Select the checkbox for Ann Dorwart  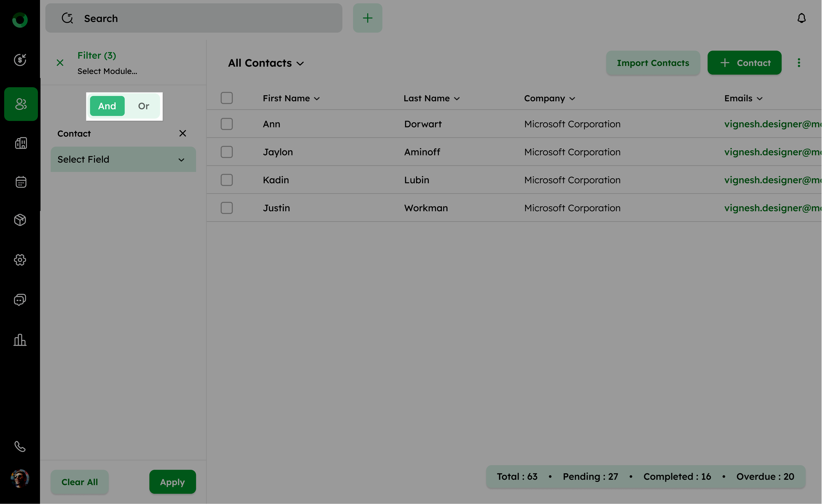[227, 124]
